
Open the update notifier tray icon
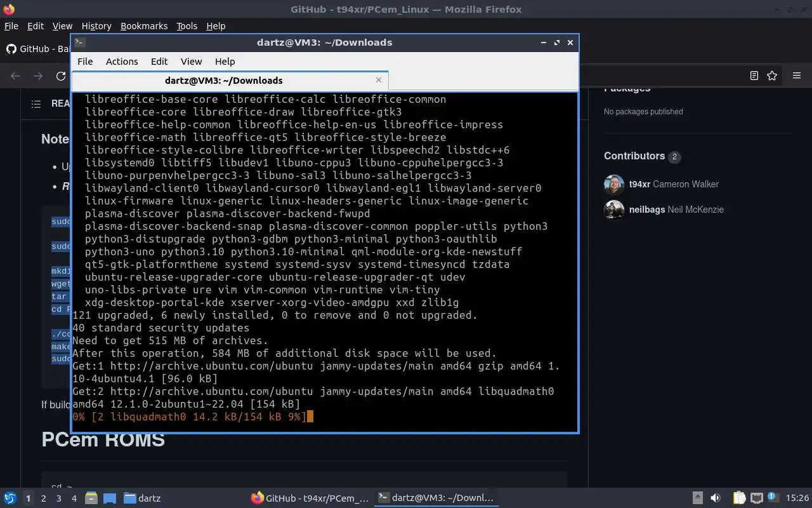pos(773,497)
